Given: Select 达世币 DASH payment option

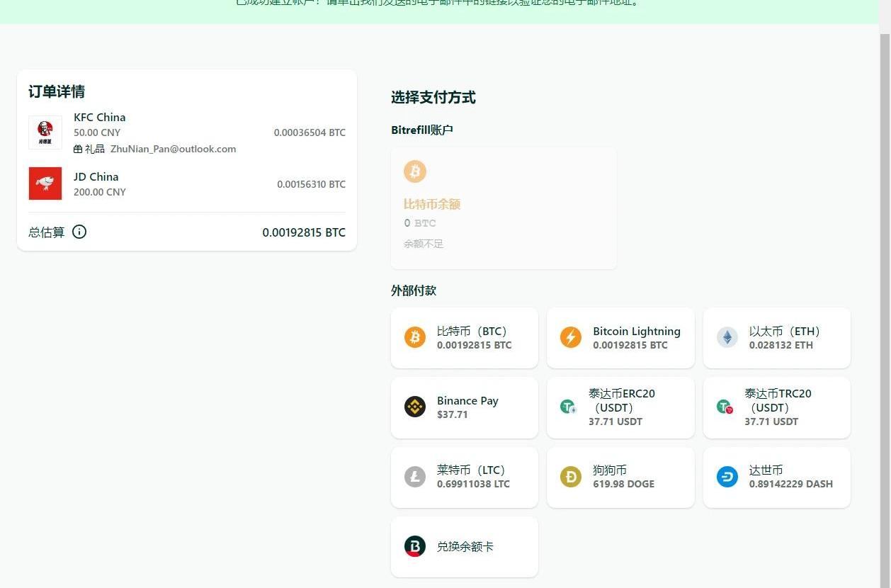Looking at the screenshot, I should pyautogui.click(x=777, y=477).
